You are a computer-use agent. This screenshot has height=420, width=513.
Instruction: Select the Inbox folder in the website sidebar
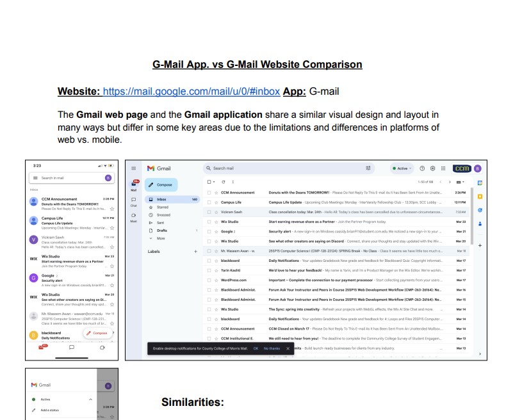[172, 199]
